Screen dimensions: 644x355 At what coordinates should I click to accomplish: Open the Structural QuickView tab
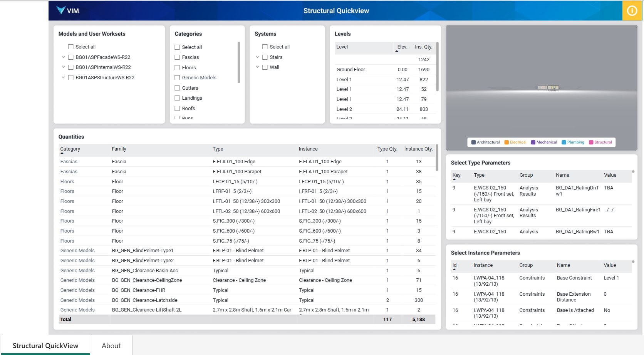pos(45,345)
